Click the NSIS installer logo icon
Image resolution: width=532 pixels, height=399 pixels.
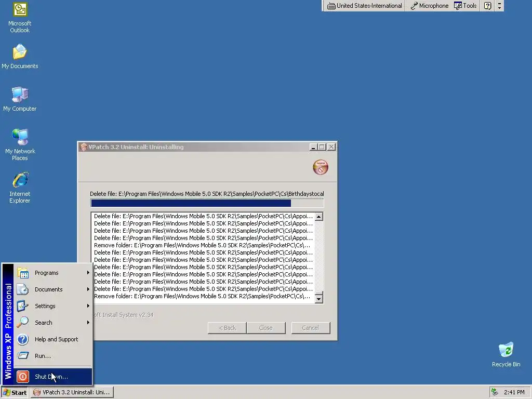(321, 167)
